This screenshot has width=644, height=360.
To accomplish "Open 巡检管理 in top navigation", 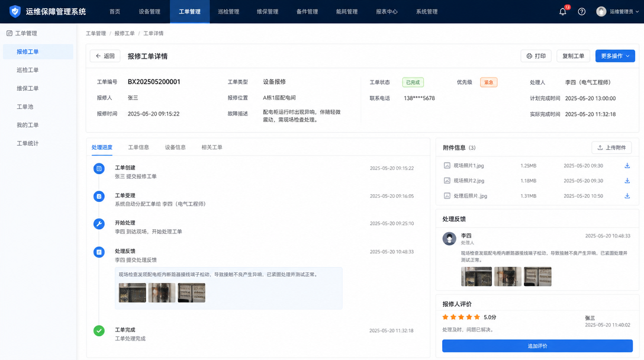I will pos(228,11).
